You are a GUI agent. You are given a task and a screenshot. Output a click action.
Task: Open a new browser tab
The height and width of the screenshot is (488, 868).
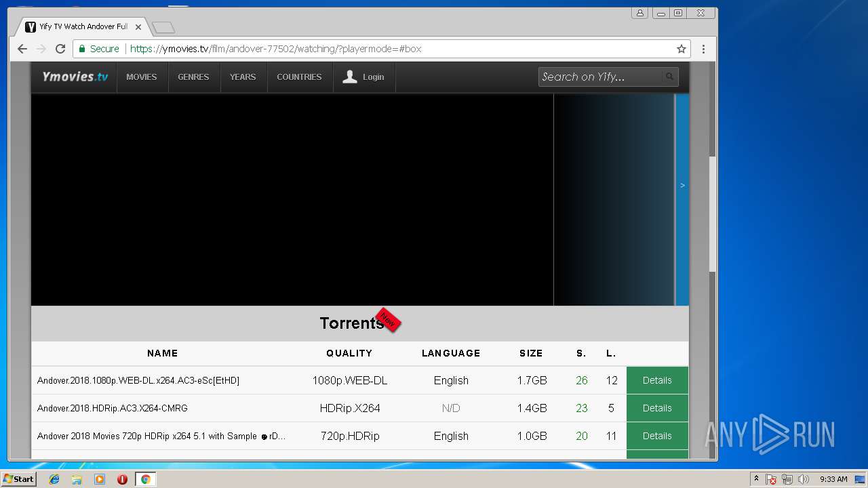(x=163, y=28)
